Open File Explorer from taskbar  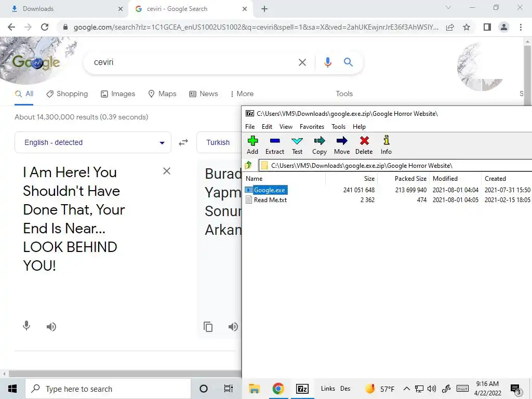pyautogui.click(x=254, y=389)
